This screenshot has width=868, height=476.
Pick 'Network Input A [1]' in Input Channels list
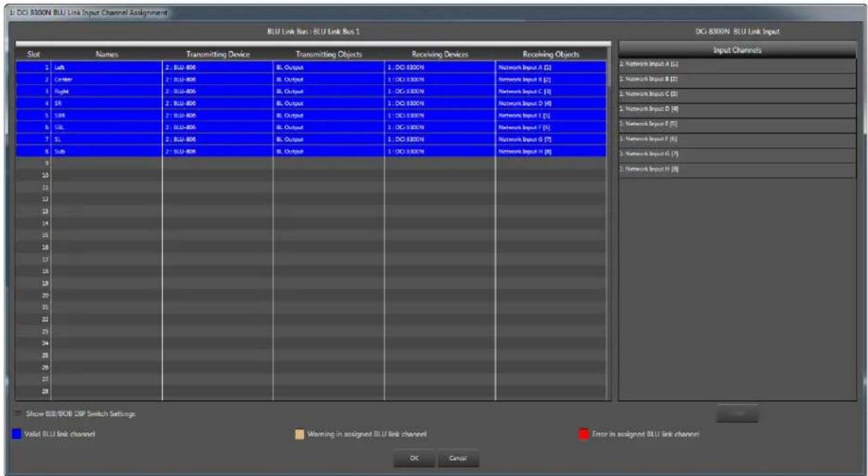pos(737,65)
